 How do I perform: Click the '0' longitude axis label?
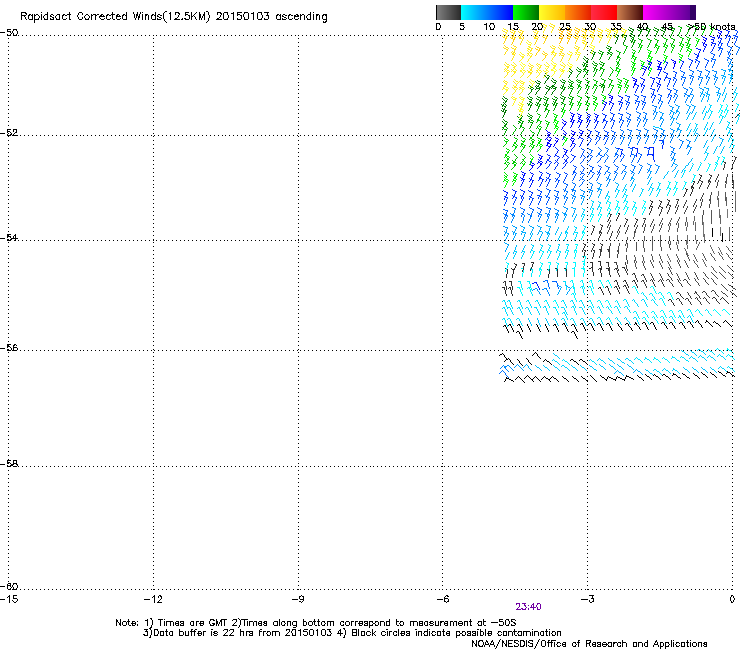click(732, 599)
